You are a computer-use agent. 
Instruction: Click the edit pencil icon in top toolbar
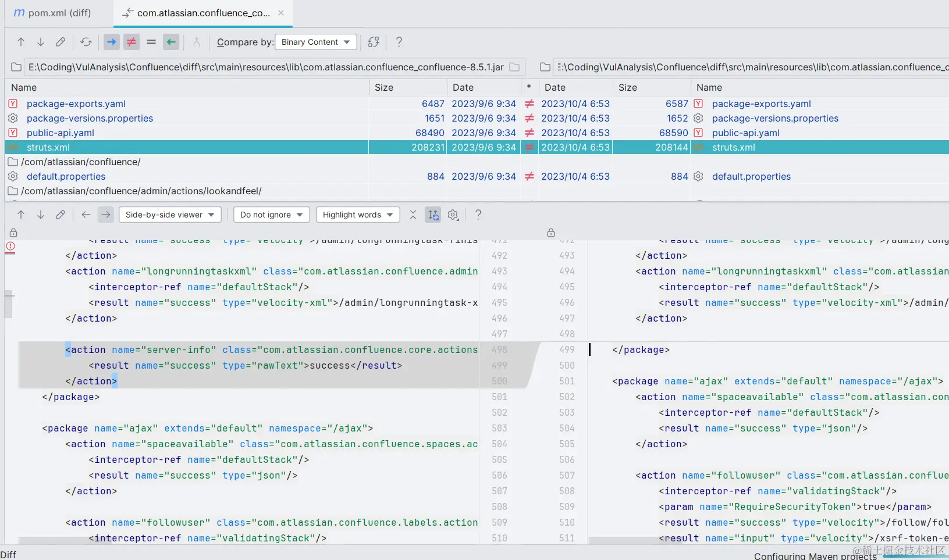(61, 42)
